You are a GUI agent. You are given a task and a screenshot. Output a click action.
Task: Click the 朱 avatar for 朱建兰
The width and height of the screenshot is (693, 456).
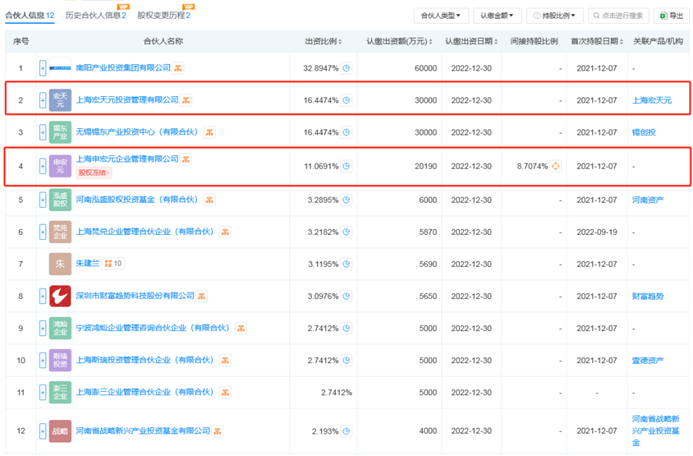coord(60,264)
